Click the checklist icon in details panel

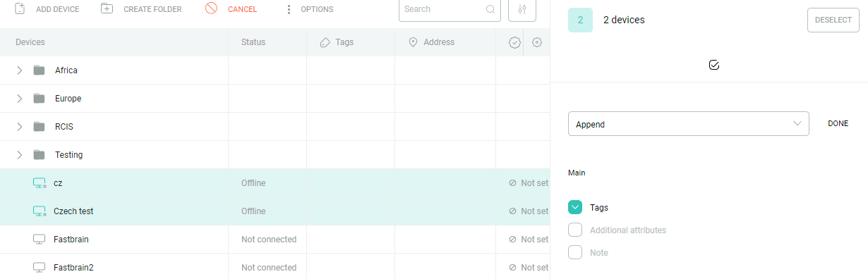point(713,65)
